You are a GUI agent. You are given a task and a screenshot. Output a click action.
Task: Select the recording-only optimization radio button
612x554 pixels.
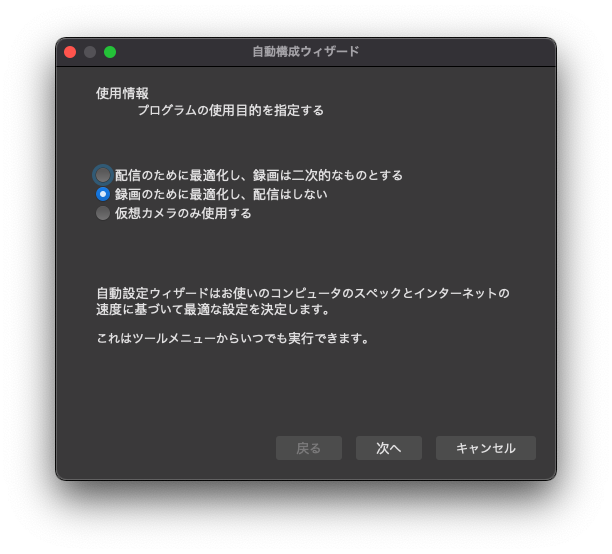(x=103, y=194)
